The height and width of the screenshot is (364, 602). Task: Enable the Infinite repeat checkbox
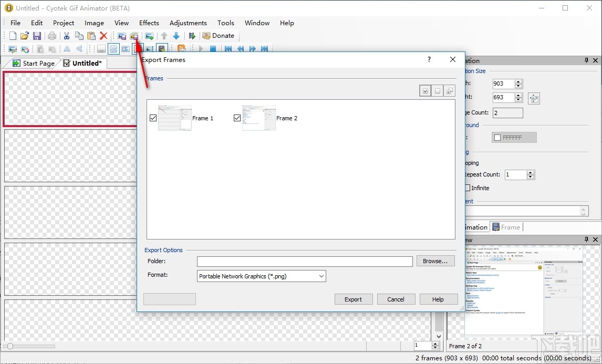click(468, 188)
